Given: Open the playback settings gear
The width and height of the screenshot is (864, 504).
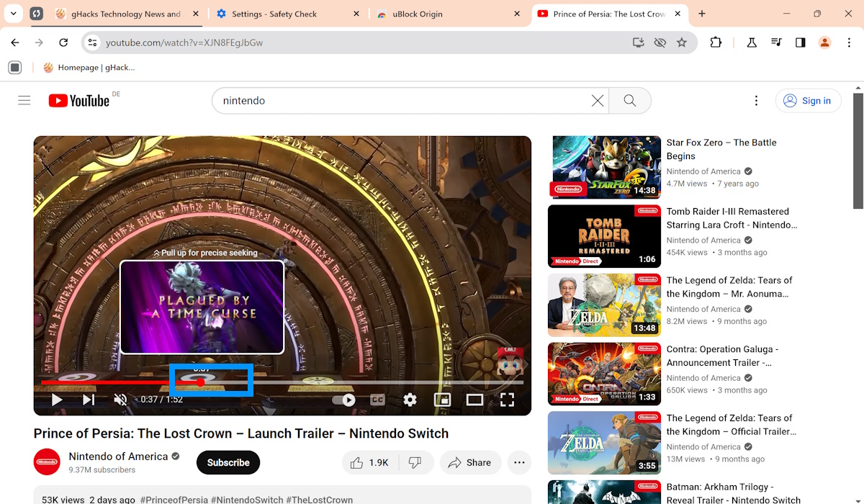Looking at the screenshot, I should coord(410,399).
